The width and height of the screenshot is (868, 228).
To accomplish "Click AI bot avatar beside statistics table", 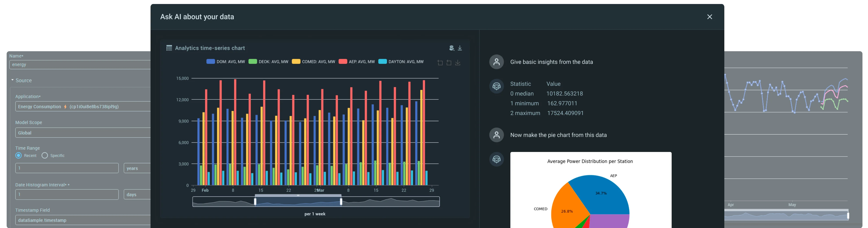I will (x=496, y=86).
